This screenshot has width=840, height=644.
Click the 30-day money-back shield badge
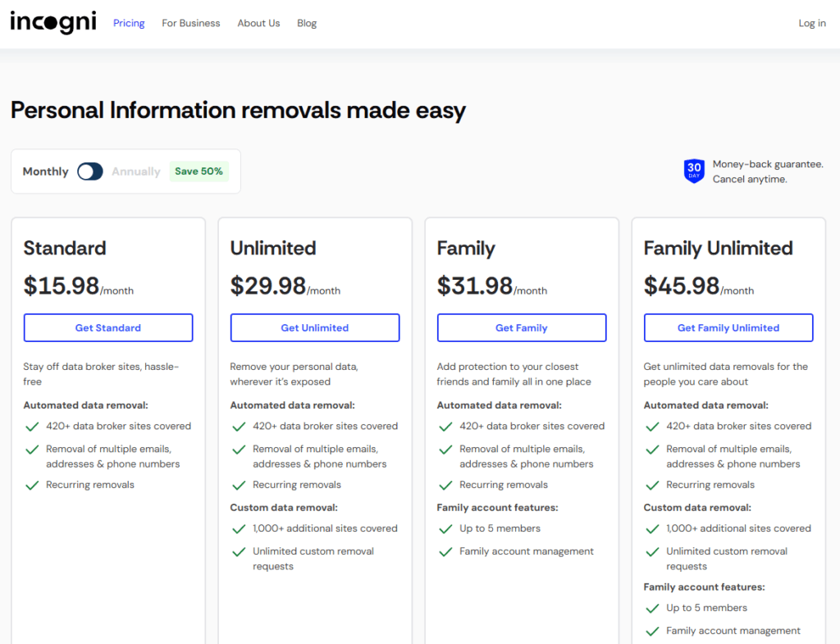point(694,171)
